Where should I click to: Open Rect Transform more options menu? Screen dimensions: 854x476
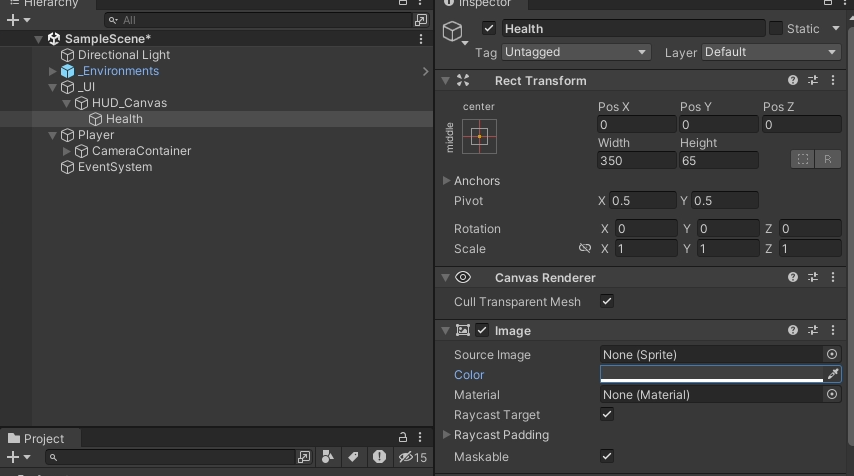(x=833, y=81)
